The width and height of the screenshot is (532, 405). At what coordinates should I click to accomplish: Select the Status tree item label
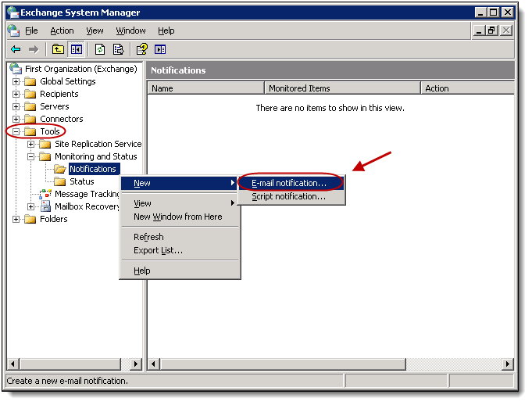point(82,181)
